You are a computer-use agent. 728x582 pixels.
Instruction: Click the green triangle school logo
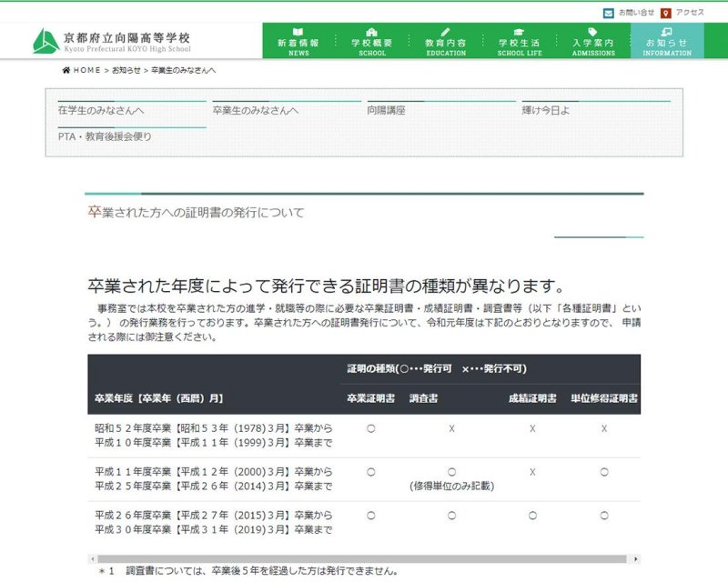45,41
